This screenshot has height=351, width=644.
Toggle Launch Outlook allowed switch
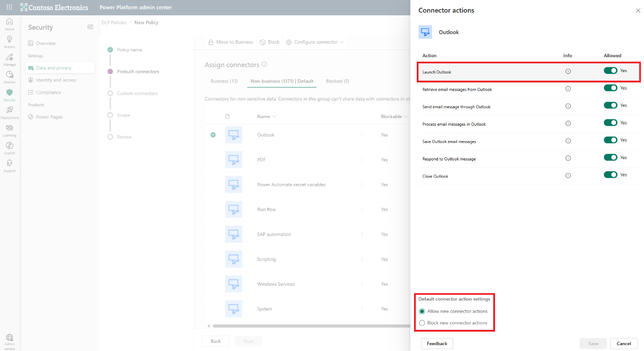click(x=611, y=71)
